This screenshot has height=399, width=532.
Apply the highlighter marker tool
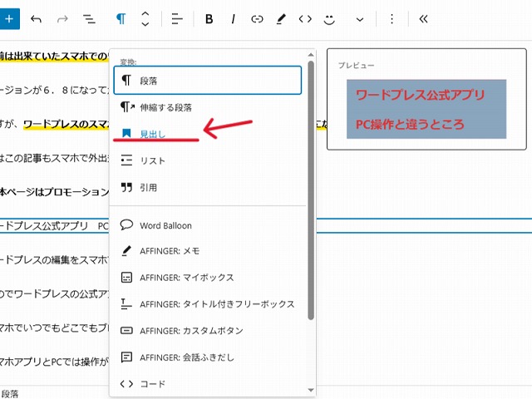(281, 18)
